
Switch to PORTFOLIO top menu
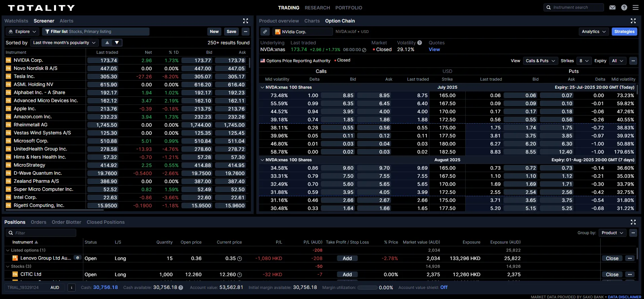pyautogui.click(x=349, y=8)
